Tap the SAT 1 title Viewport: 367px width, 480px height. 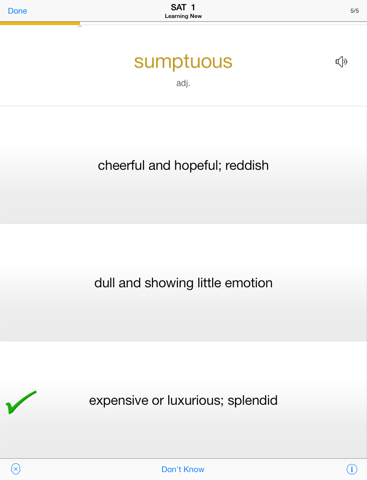[x=183, y=7]
